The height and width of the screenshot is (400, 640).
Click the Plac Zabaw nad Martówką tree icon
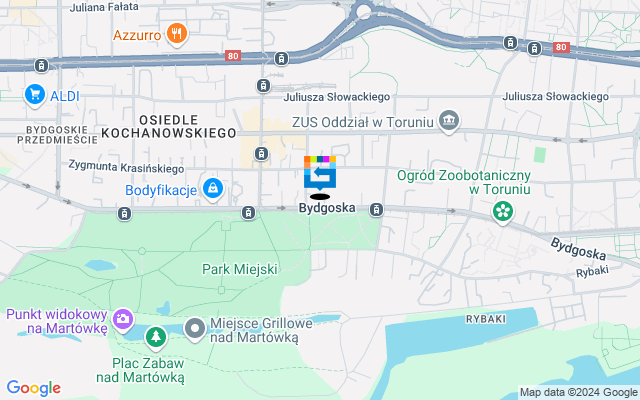click(156, 338)
